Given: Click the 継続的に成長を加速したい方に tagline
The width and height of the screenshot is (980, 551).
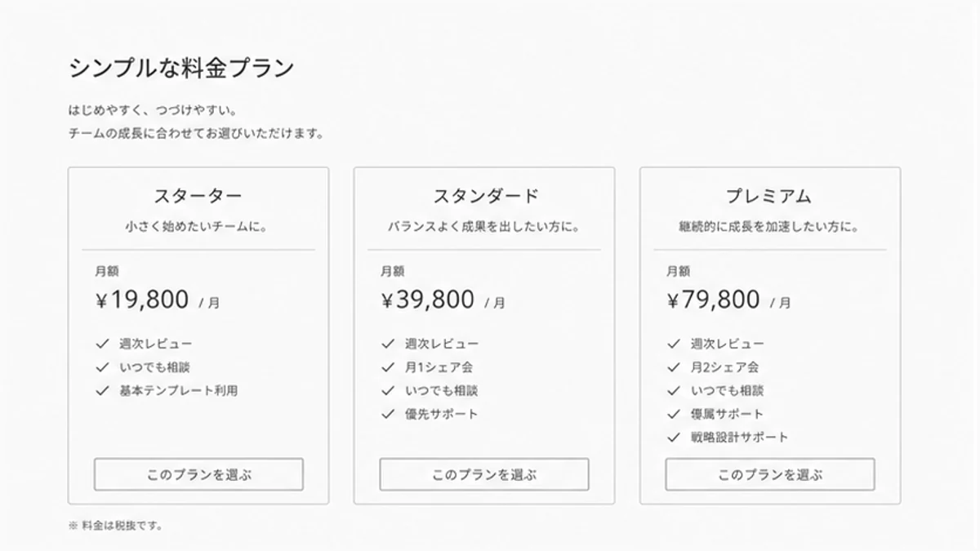Looking at the screenshot, I should tap(769, 227).
